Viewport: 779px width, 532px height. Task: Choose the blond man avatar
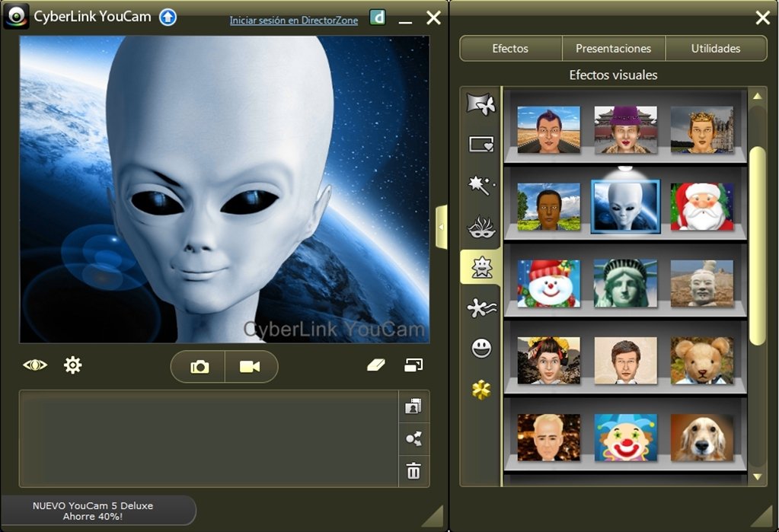click(548, 438)
